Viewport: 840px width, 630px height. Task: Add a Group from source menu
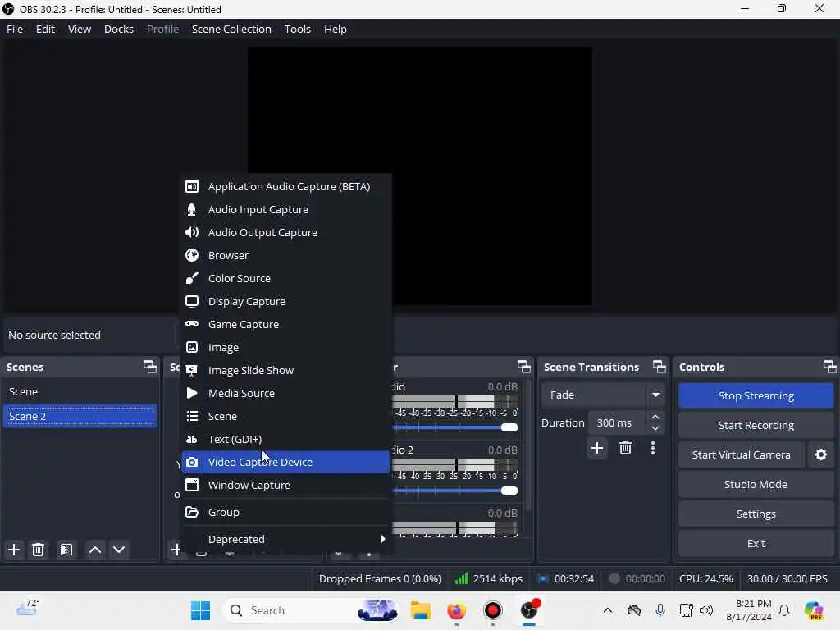coord(285,512)
